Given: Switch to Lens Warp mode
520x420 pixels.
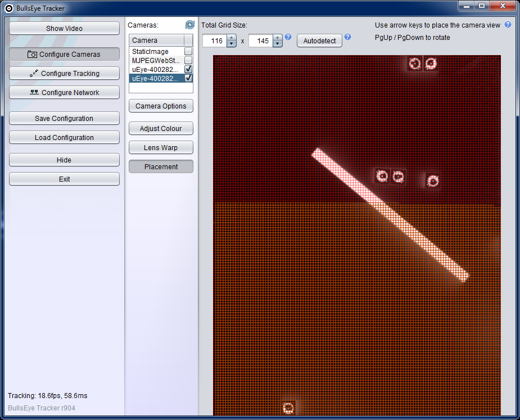Looking at the screenshot, I should click(161, 148).
